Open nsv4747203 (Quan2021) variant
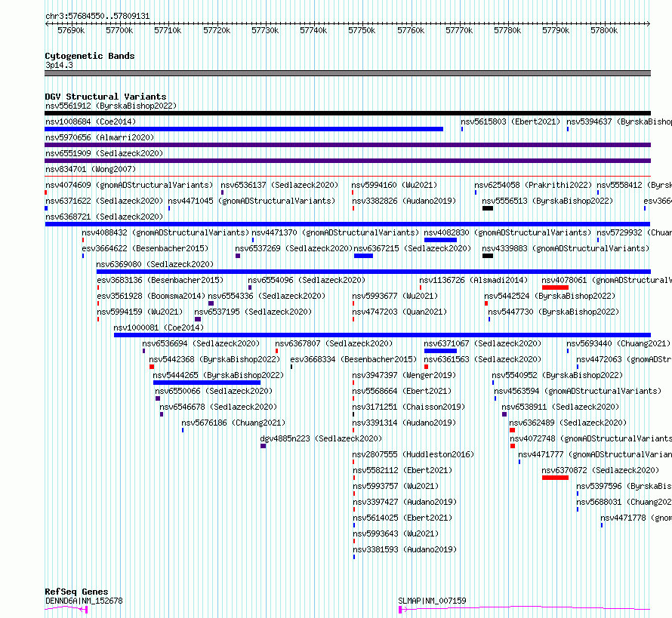The image size is (672, 618). pyautogui.click(x=399, y=312)
